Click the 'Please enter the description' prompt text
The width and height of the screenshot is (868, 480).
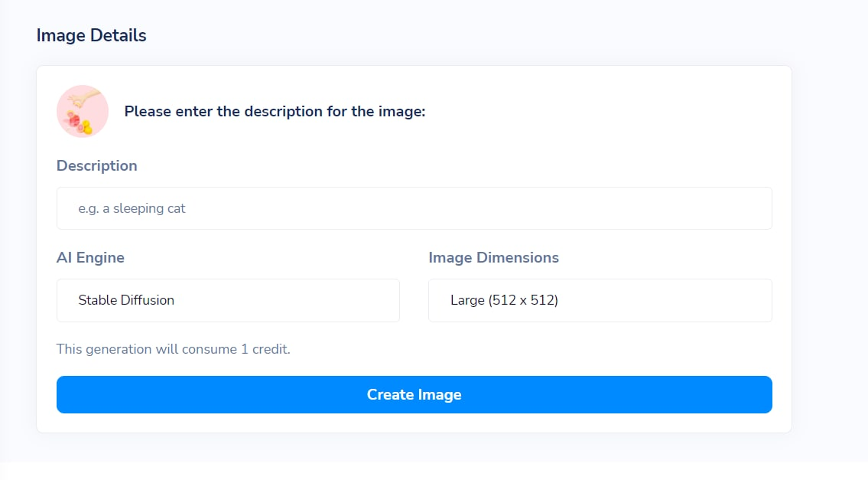275,112
